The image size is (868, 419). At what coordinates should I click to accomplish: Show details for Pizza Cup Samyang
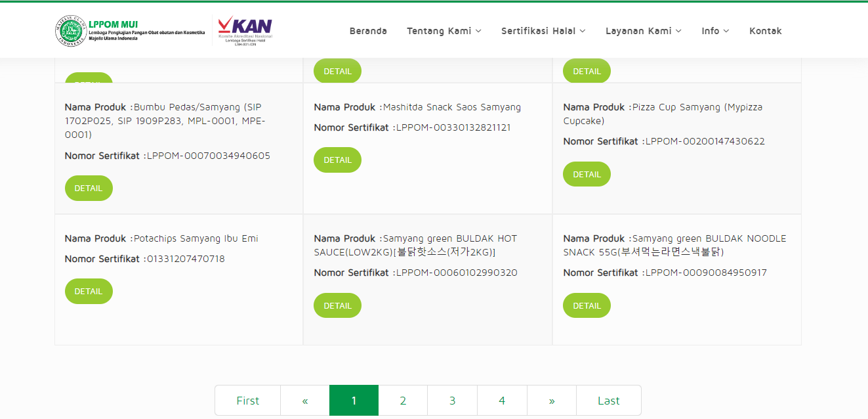tap(587, 175)
